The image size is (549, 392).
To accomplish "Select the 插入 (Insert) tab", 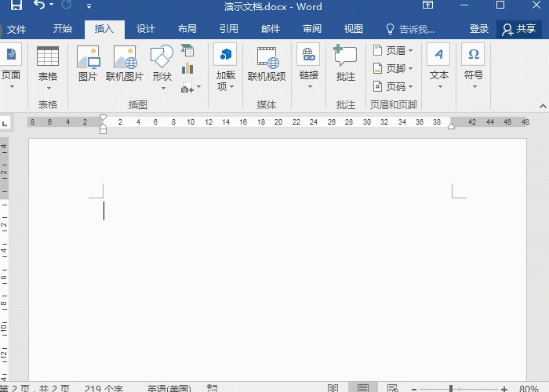I will click(104, 29).
